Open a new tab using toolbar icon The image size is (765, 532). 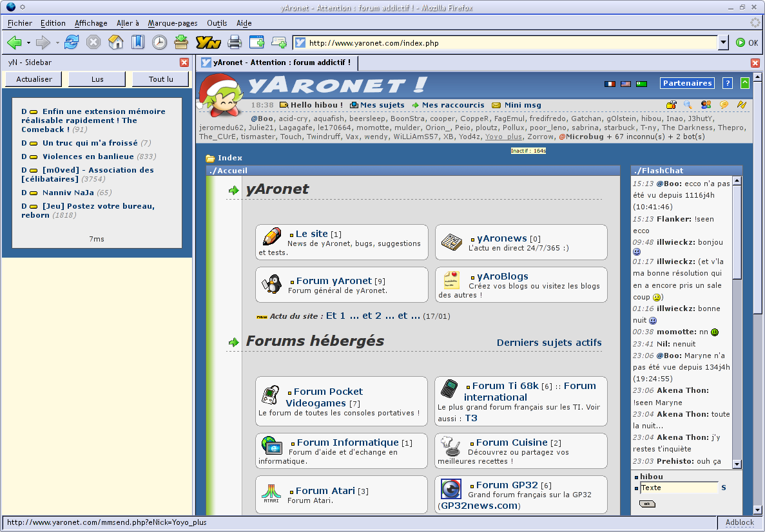[279, 43]
